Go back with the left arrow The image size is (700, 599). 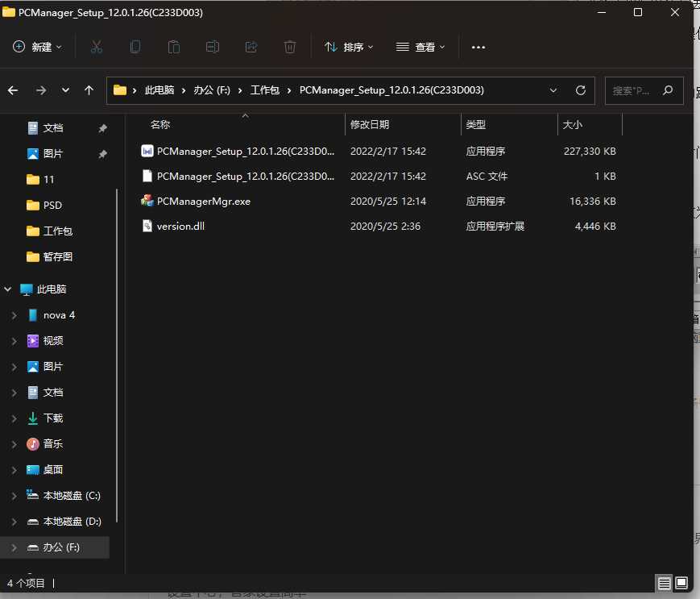click(x=13, y=90)
